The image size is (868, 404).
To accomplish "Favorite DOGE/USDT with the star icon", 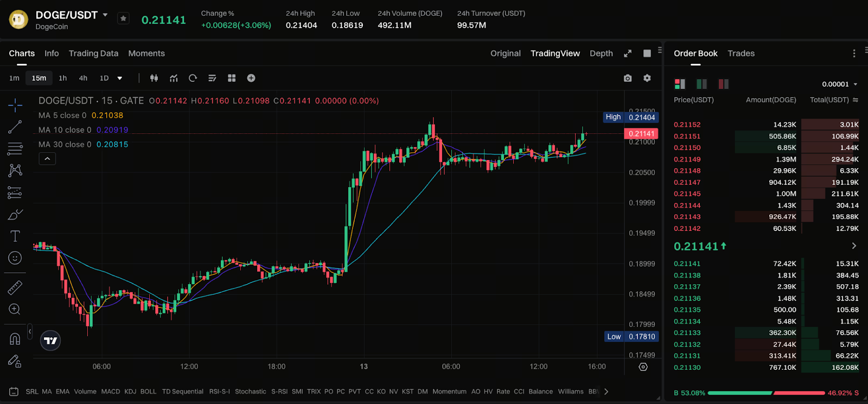I will point(124,18).
